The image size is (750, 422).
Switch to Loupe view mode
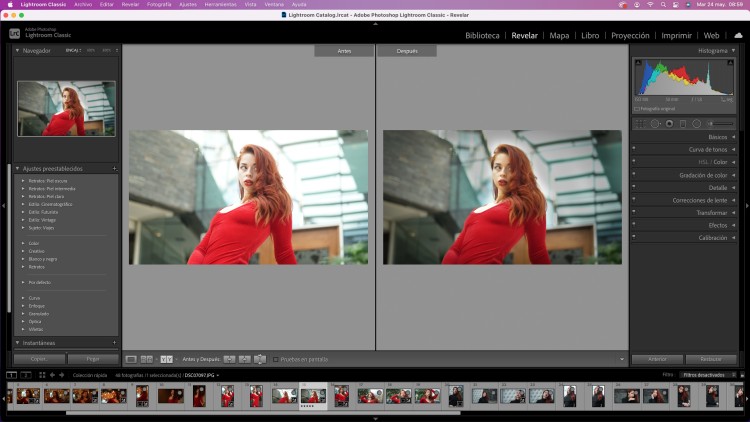pyautogui.click(x=131, y=359)
